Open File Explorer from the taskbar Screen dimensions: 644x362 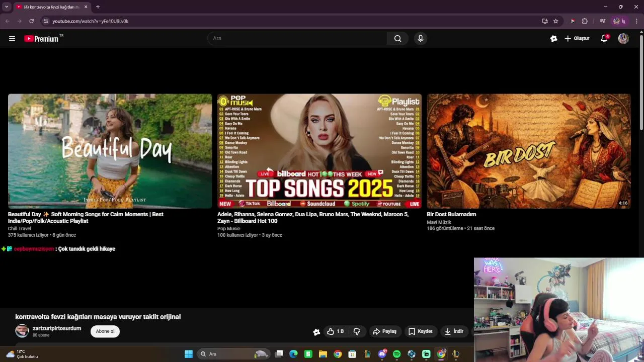pyautogui.click(x=323, y=354)
